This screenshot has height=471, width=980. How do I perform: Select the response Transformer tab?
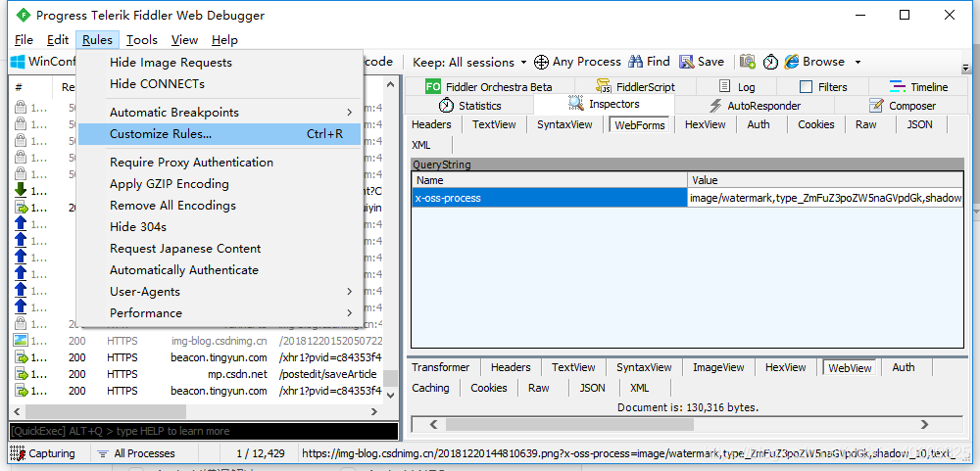pyautogui.click(x=441, y=367)
